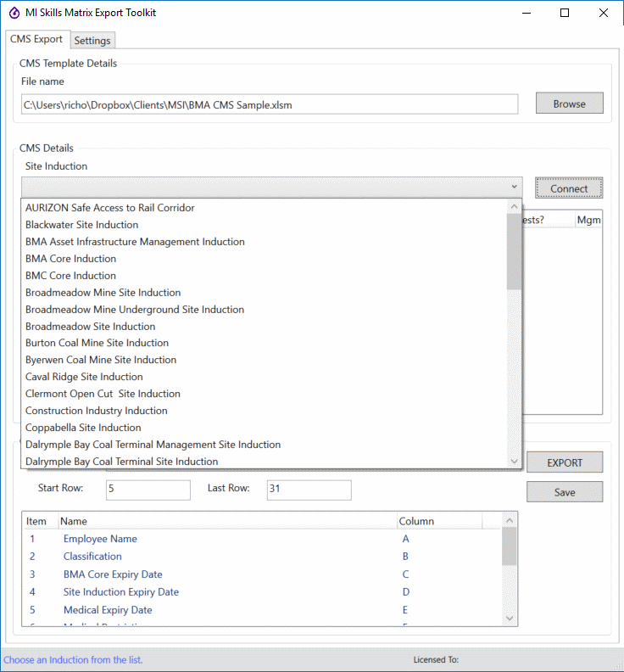Click the File name path field
This screenshot has width=624, height=672.
pos(270,104)
